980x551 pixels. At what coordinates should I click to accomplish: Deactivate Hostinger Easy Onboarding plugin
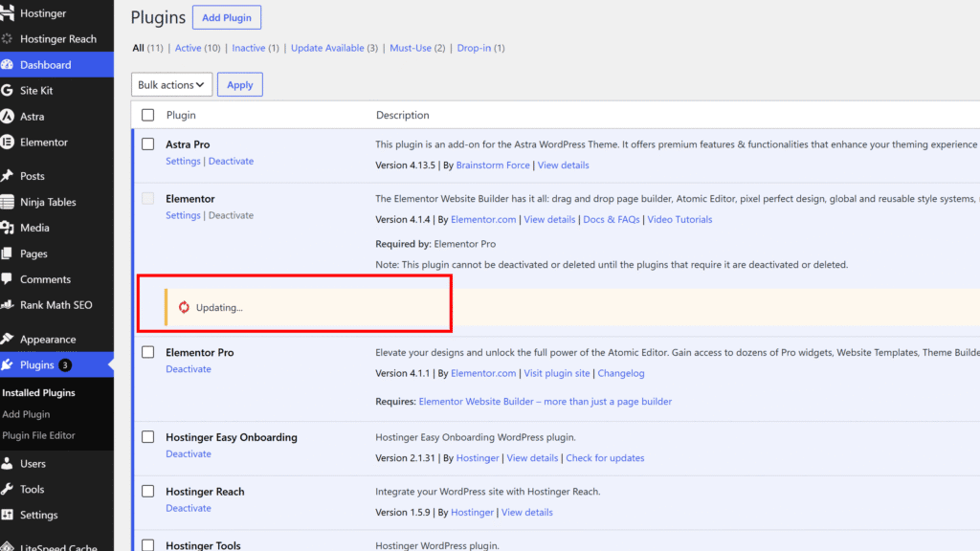pyautogui.click(x=189, y=454)
